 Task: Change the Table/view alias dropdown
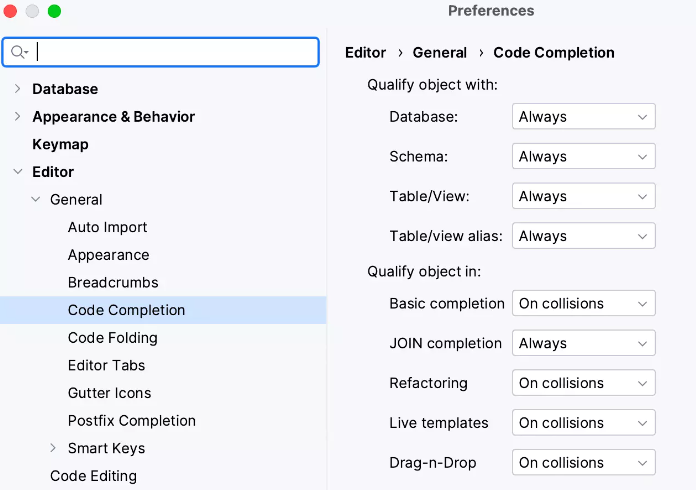583,236
